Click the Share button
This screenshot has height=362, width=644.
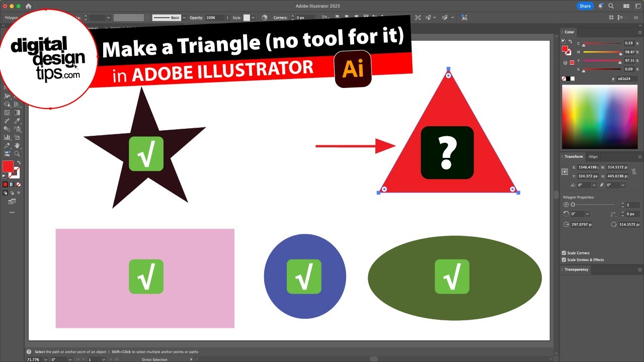pyautogui.click(x=585, y=6)
